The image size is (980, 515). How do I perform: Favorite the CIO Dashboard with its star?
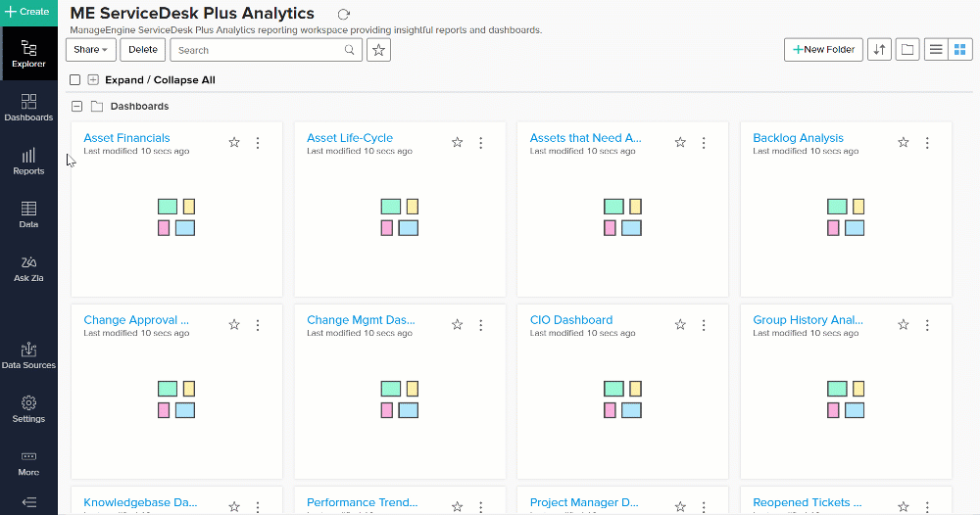(680, 325)
